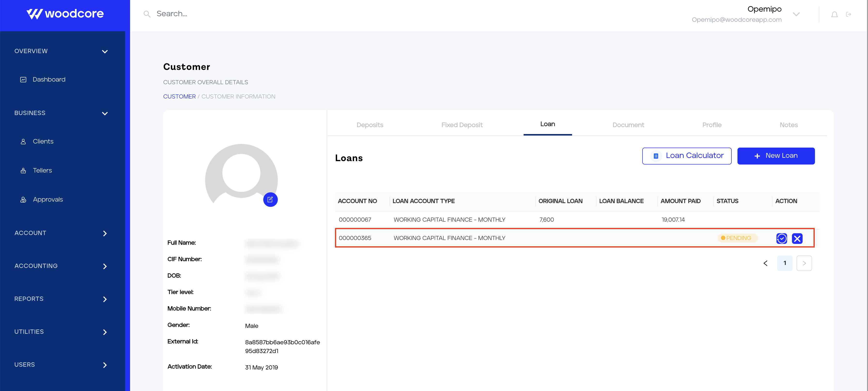Click the STATUS column header
Image resolution: width=868 pixels, height=391 pixels.
tap(727, 201)
